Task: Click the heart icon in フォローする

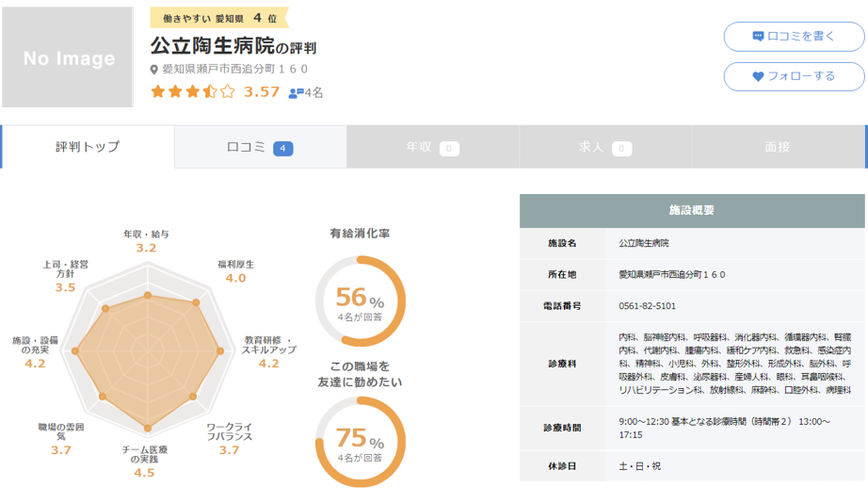Action: (759, 76)
